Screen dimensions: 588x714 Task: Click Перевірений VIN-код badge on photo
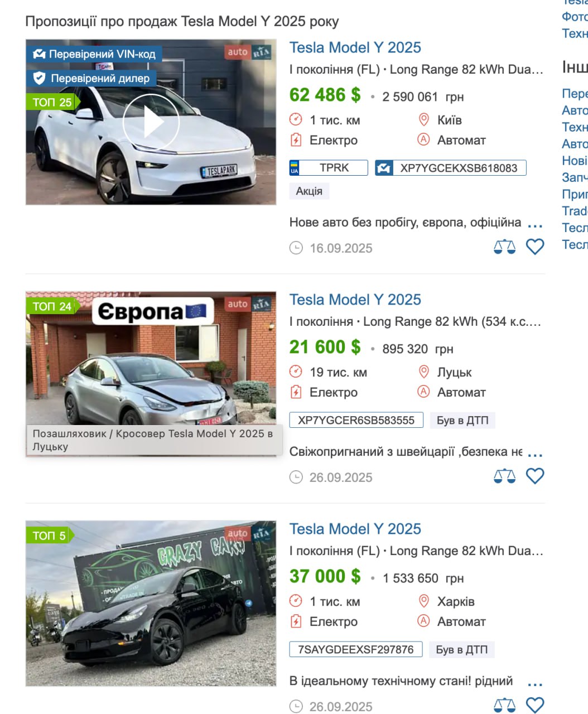pos(94,54)
